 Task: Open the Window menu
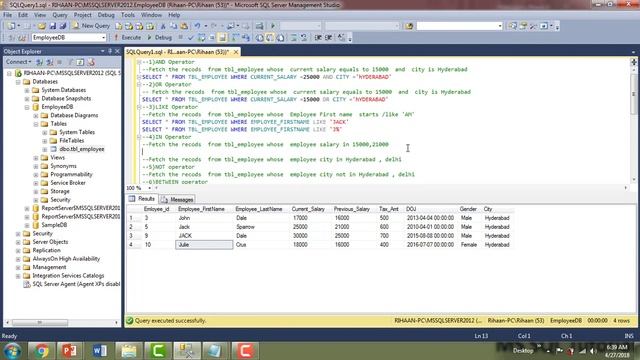pos(151,15)
